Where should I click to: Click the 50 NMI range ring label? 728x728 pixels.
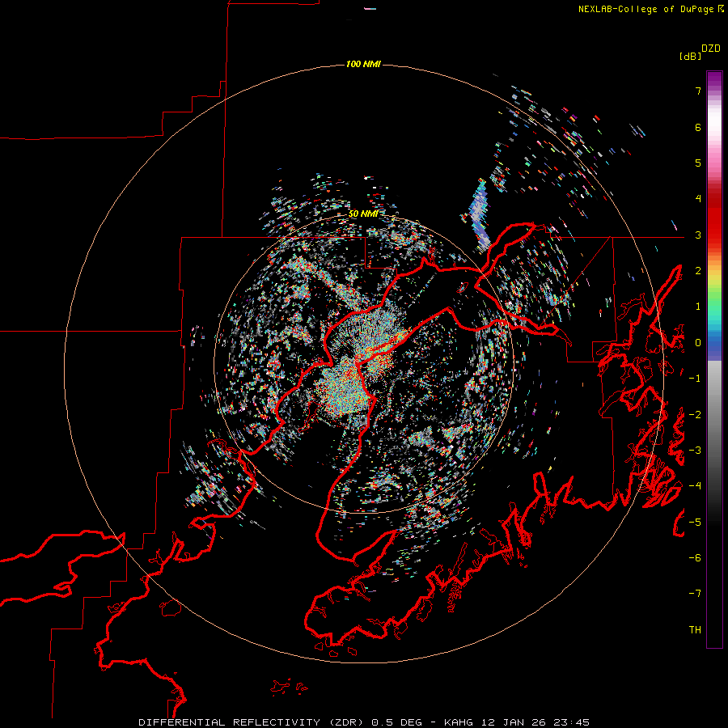pyautogui.click(x=363, y=214)
